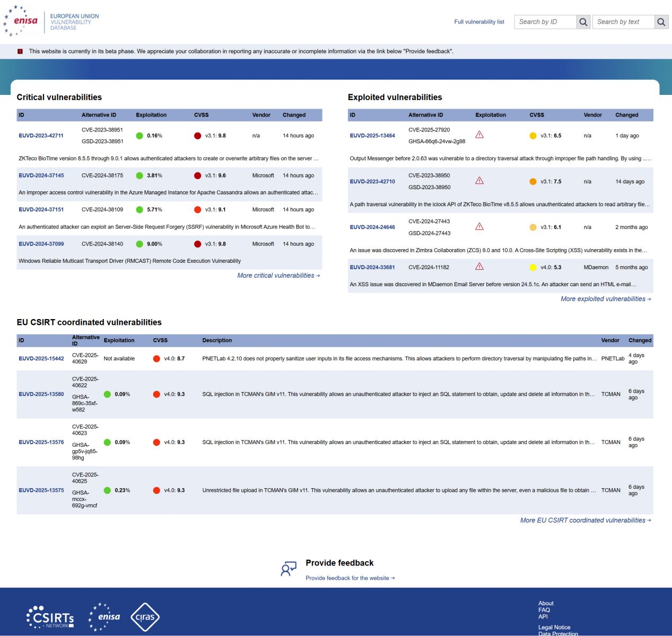Screen dimensions: 672x636
Task: Click the green exploitation dot for EUVD-2024-37145
Action: tap(139, 175)
